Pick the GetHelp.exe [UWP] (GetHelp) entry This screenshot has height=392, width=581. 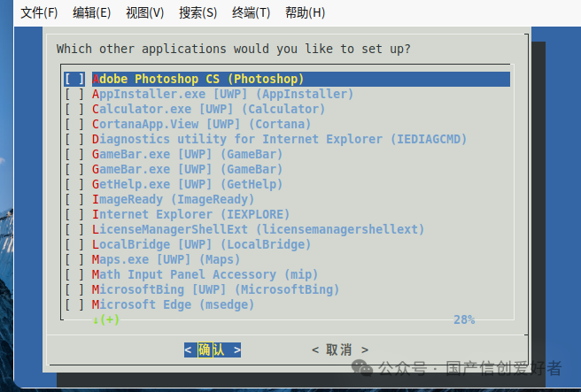[x=187, y=184]
